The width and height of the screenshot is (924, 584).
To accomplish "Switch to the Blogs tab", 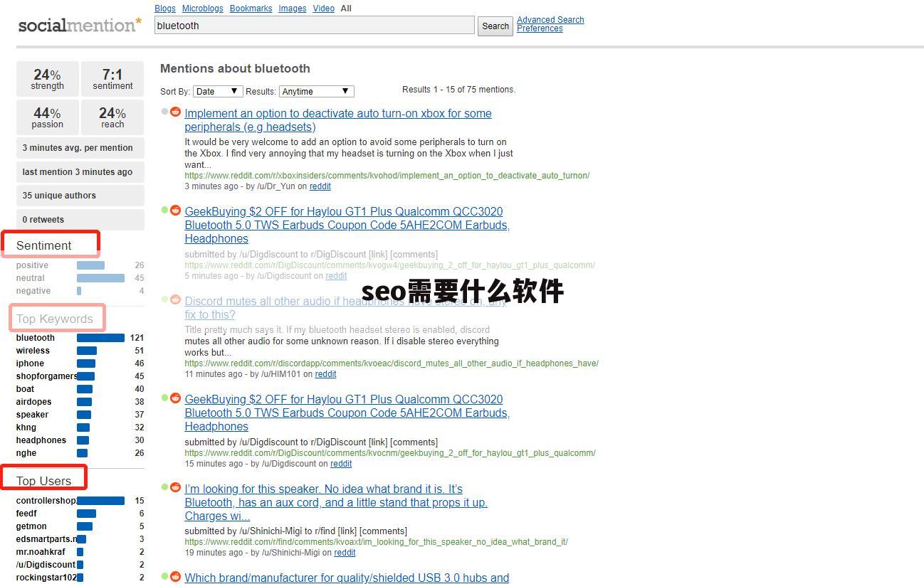I will point(165,9).
